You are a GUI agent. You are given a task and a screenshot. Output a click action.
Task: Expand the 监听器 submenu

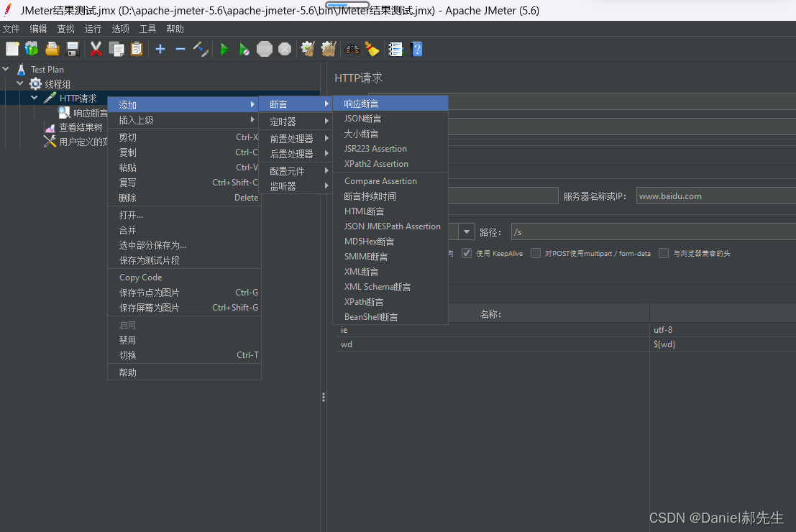296,186
